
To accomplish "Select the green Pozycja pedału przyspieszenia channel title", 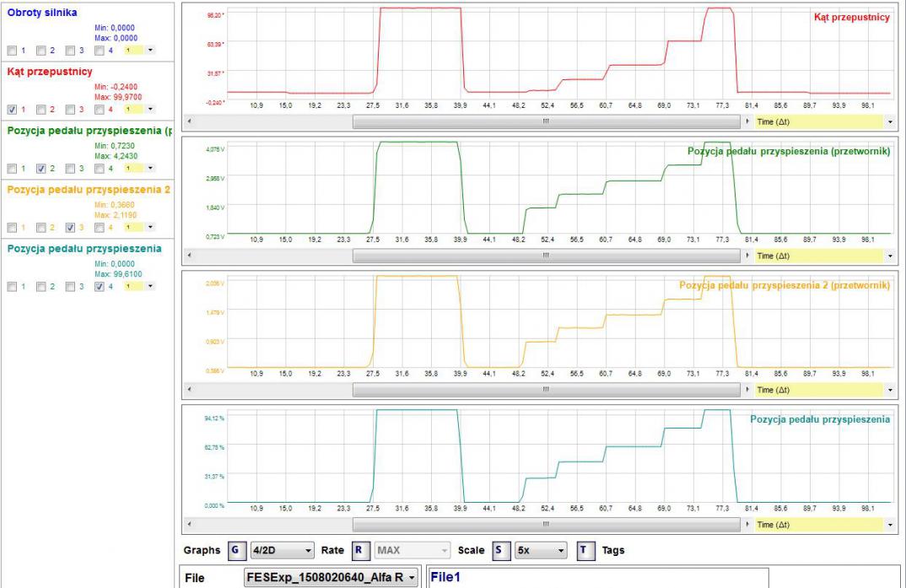I will [89, 131].
